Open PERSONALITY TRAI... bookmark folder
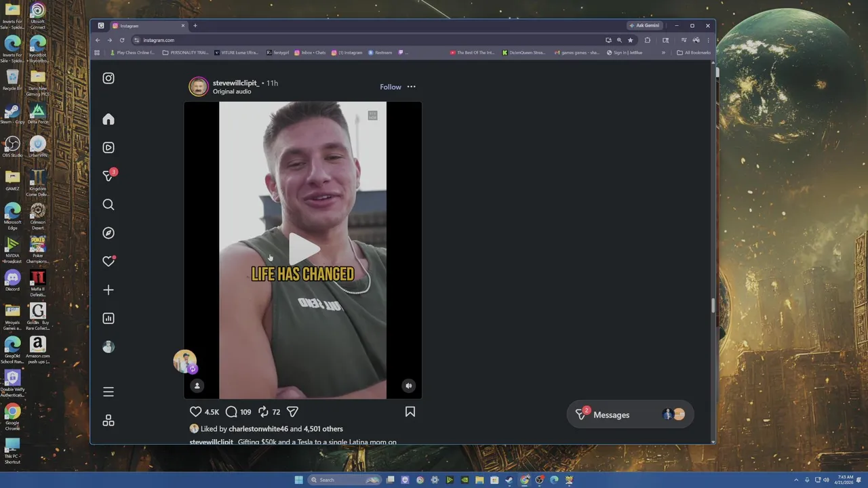868x488 pixels. pos(186,52)
